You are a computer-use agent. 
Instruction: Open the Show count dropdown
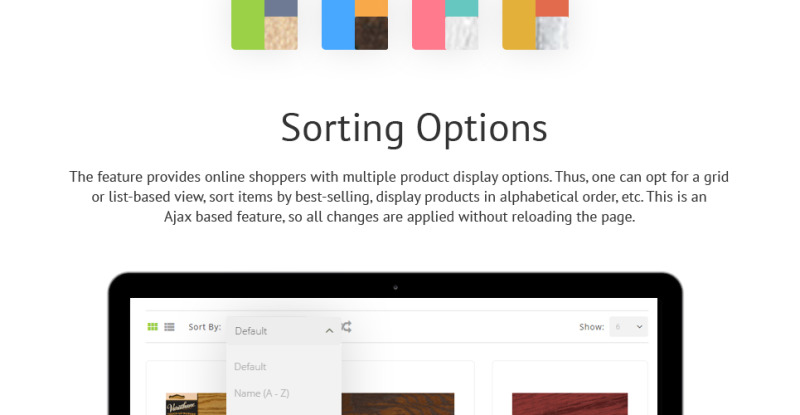point(628,327)
